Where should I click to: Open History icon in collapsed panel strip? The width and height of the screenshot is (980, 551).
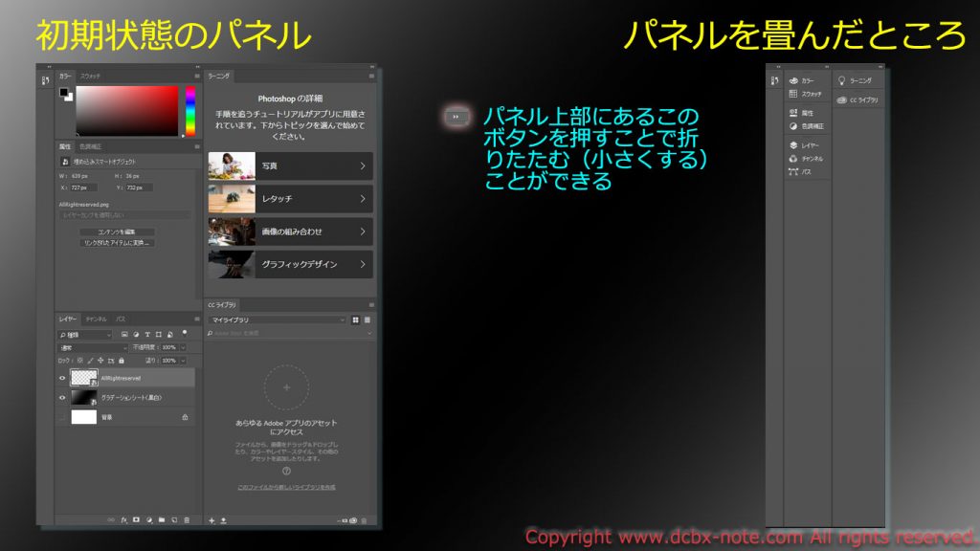pos(774,80)
